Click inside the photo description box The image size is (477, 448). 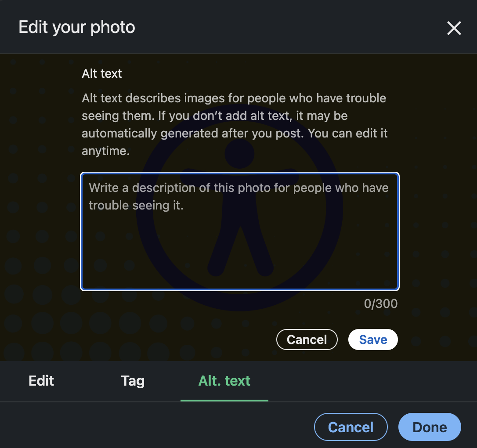tap(240, 231)
